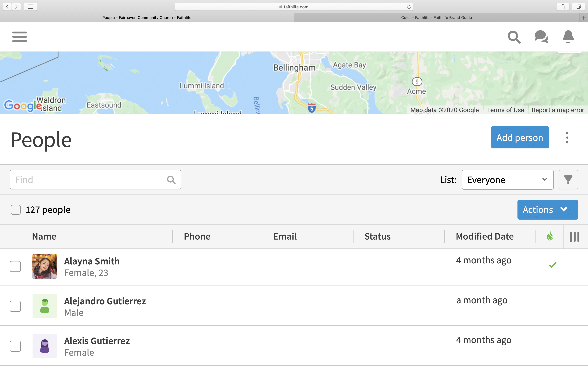Click the Bellingham label on map
588x368 pixels.
click(294, 67)
